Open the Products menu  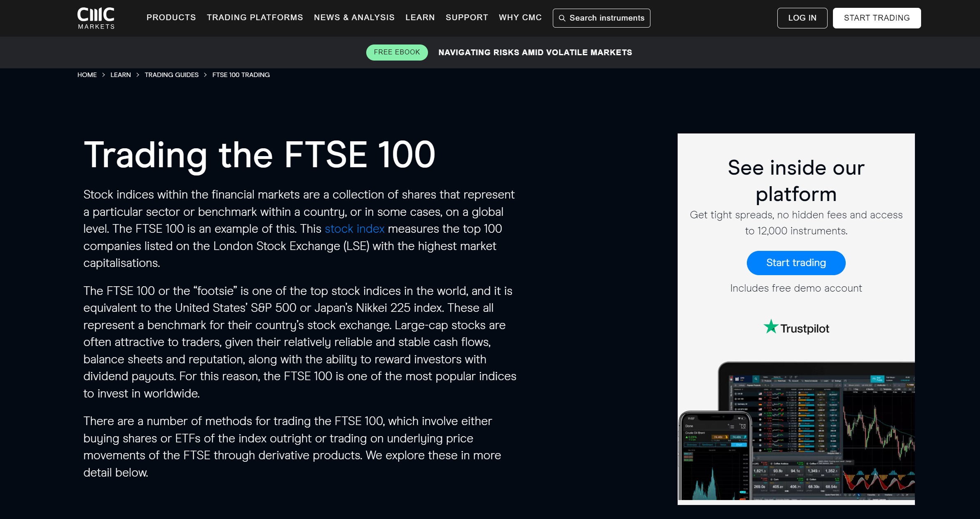[171, 18]
